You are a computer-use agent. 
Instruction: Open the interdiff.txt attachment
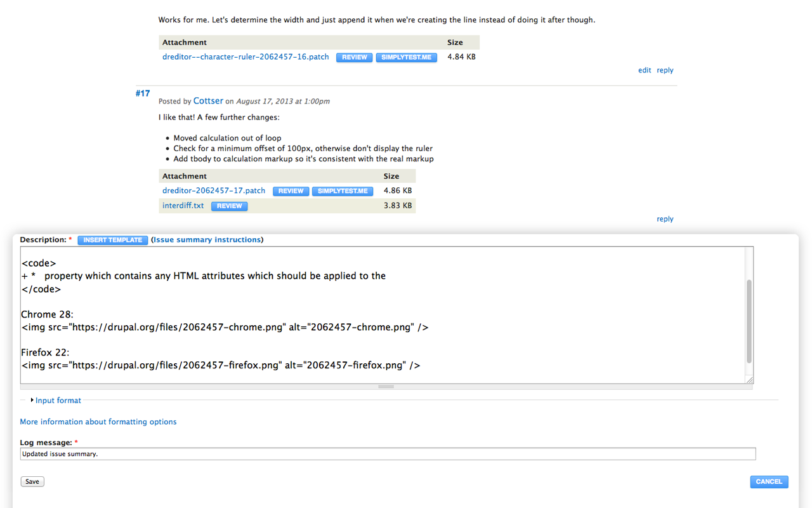pyautogui.click(x=183, y=206)
